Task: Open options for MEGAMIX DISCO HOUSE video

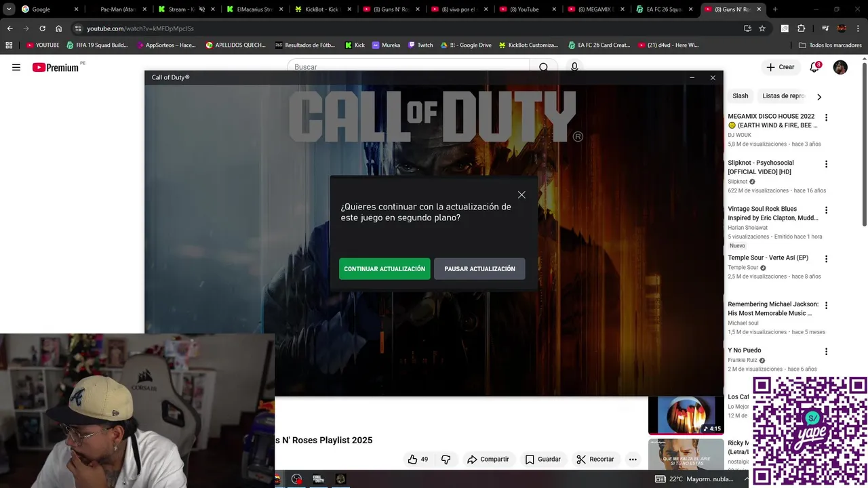Action: [x=826, y=117]
